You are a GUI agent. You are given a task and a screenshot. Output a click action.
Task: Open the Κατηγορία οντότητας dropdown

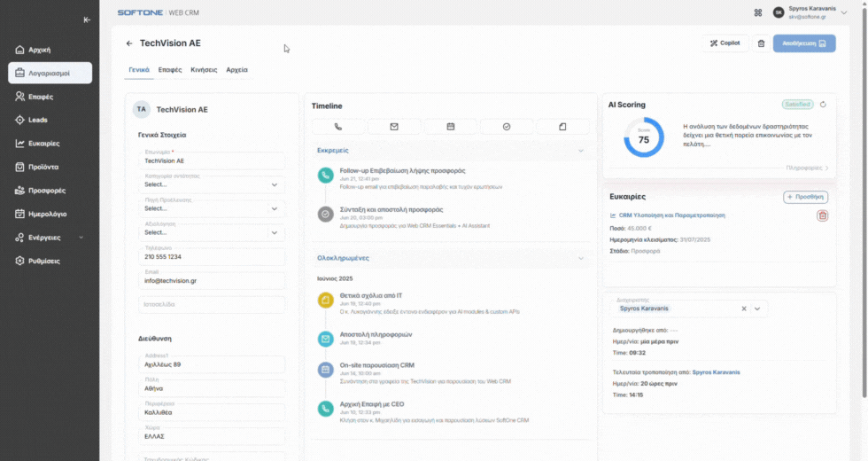pos(213,184)
